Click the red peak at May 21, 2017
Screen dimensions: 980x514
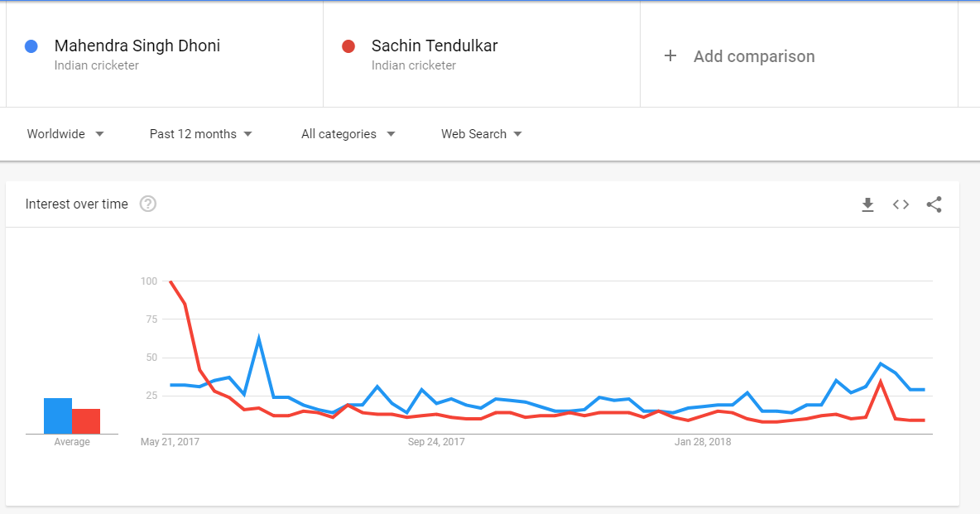click(x=171, y=281)
